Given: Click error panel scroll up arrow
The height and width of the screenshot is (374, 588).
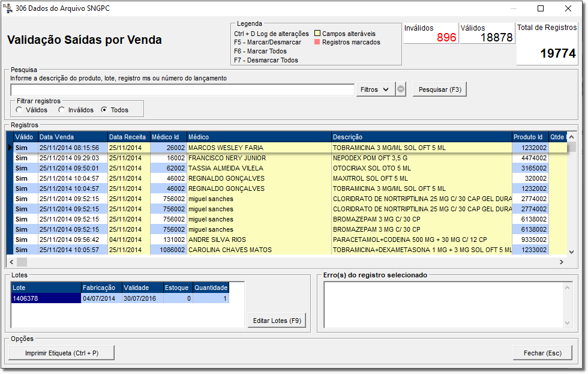Looking at the screenshot, I should pos(568,288).
